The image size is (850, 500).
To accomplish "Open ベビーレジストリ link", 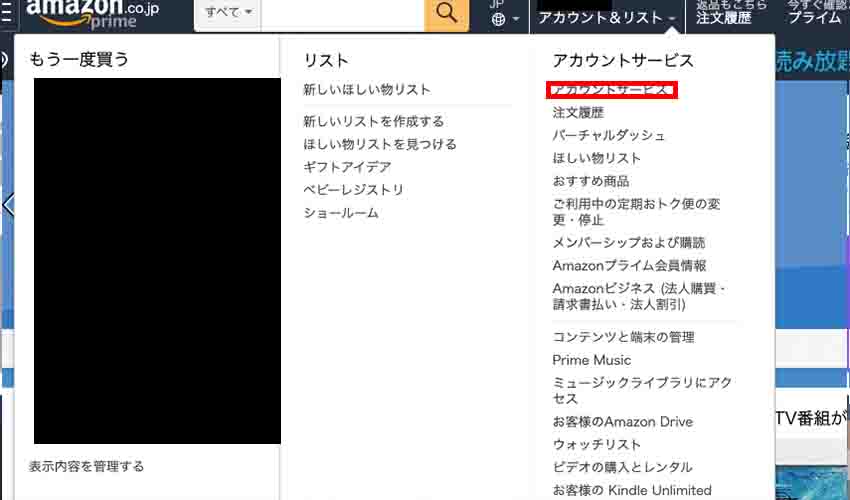I will [353, 189].
